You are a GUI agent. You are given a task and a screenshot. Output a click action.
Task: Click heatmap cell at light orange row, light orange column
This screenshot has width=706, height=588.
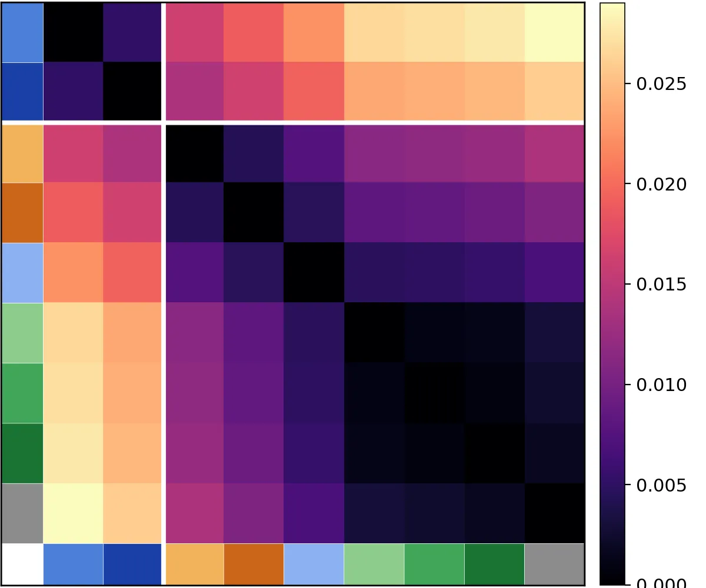[194, 153]
